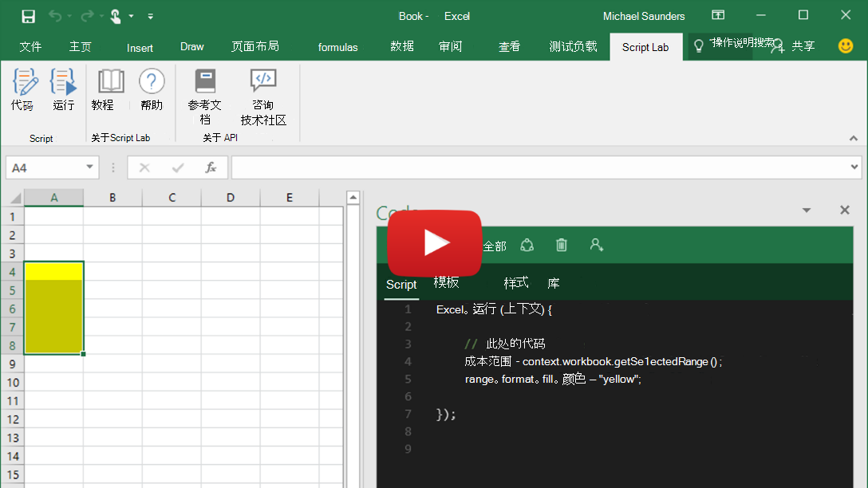
Task: Switch to the 库 (Libraries) tab
Action: pos(554,283)
